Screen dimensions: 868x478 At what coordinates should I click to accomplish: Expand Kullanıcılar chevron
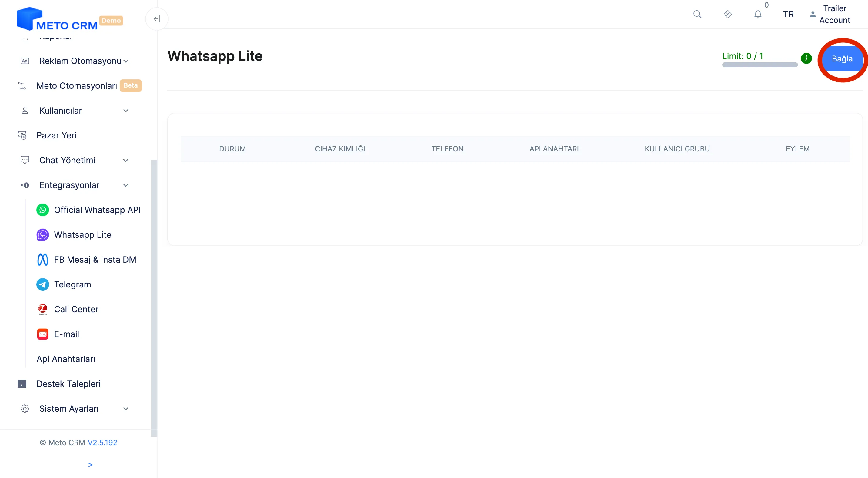click(x=126, y=111)
